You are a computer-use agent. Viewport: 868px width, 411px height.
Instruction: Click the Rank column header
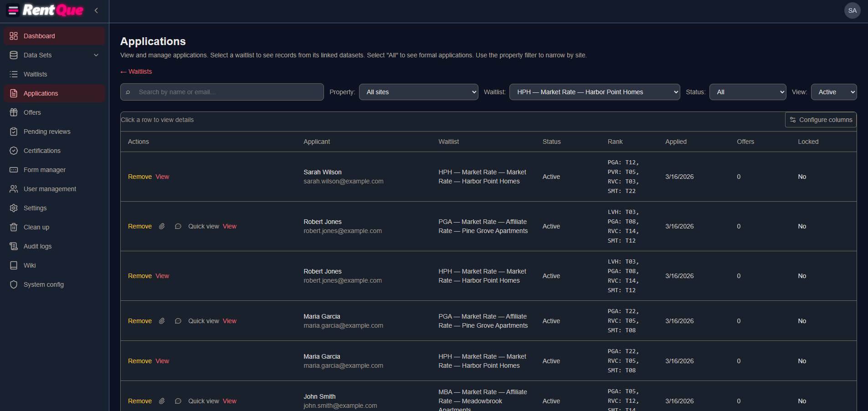coord(615,142)
